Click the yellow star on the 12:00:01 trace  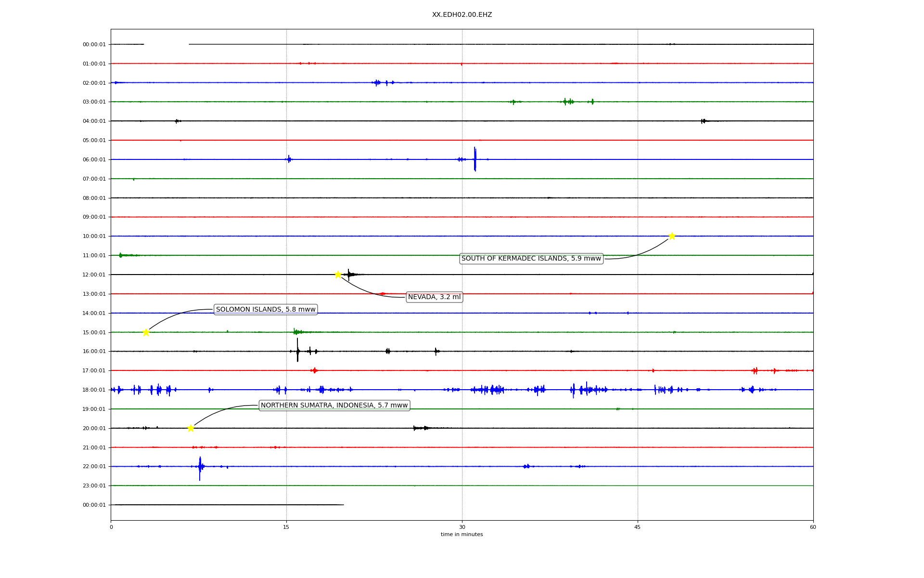(338, 275)
